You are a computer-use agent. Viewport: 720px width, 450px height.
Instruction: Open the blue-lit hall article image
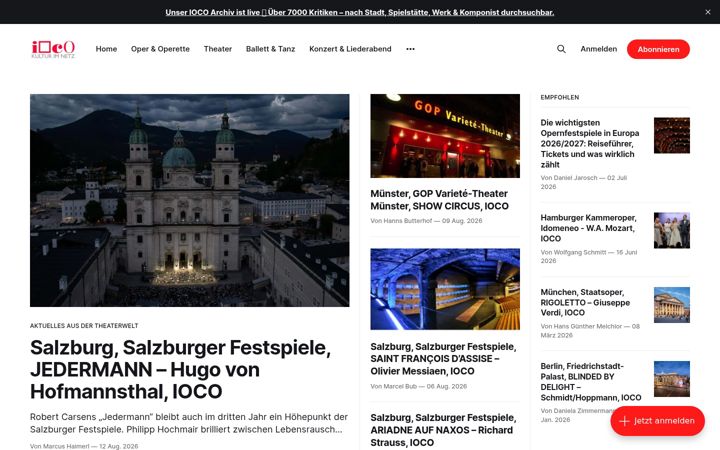click(445, 289)
